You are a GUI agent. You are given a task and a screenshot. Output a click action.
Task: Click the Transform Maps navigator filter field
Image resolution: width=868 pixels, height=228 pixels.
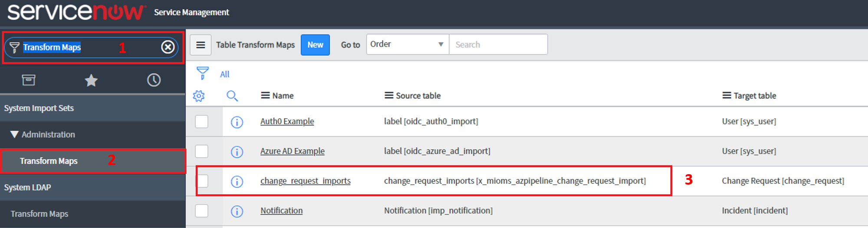[x=91, y=47]
